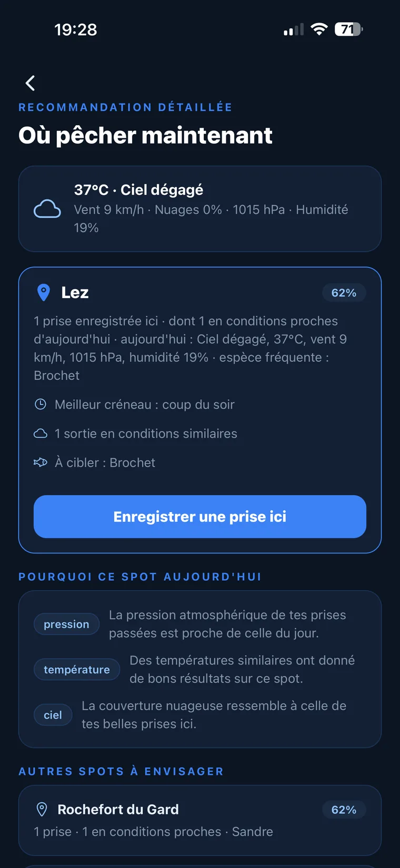The image size is (400, 868).
Task: Select the pression tag
Action: [x=66, y=624]
